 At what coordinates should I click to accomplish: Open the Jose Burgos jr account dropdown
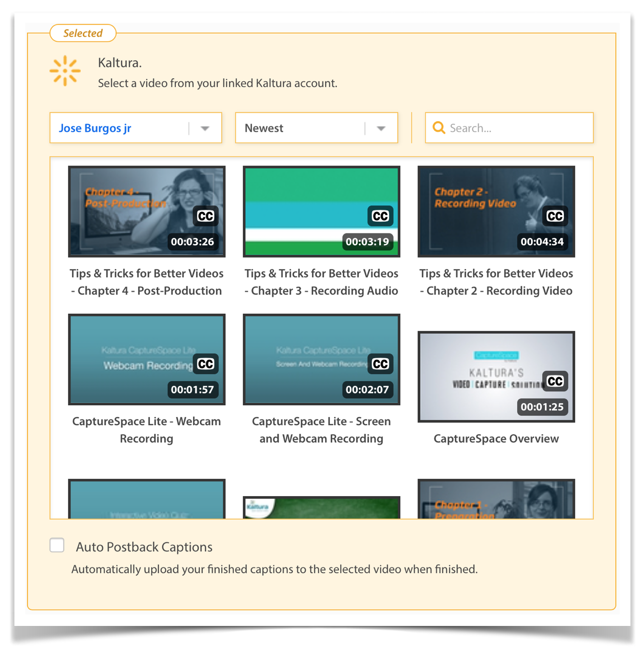[136, 128]
